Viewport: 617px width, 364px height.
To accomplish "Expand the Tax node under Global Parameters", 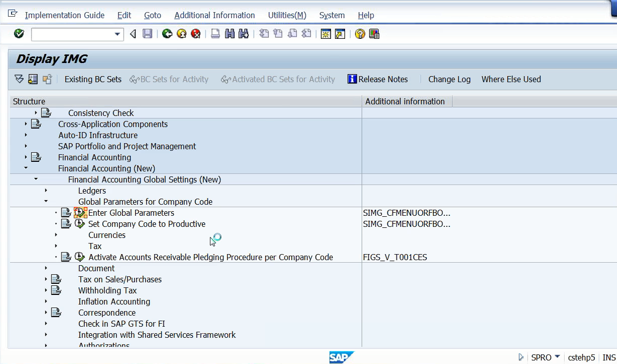I will [x=56, y=246].
